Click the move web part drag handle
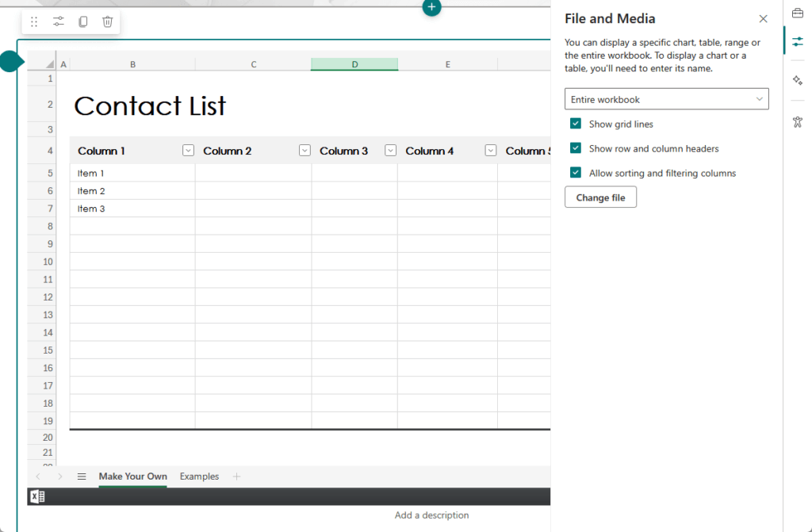This screenshot has height=532, width=812. click(x=34, y=21)
